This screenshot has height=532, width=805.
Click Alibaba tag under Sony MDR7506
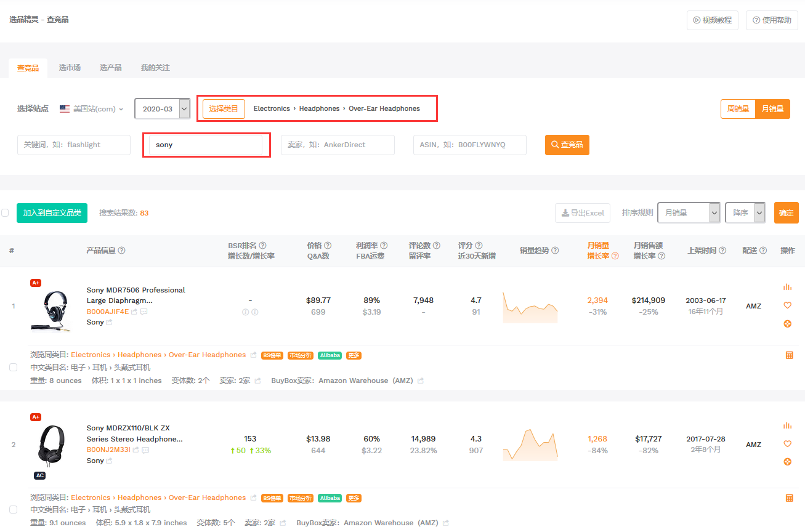pyautogui.click(x=330, y=355)
